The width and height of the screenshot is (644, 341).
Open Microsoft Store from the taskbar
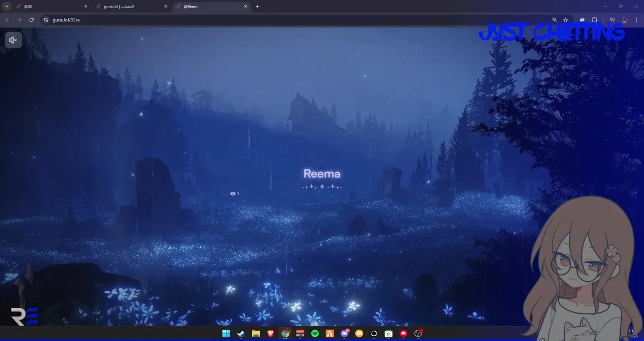pos(389,333)
